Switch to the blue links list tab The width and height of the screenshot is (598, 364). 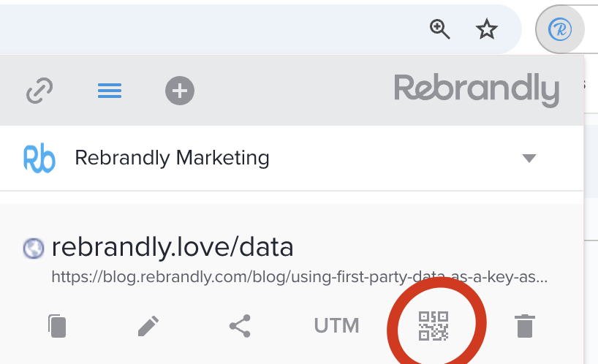(x=110, y=91)
